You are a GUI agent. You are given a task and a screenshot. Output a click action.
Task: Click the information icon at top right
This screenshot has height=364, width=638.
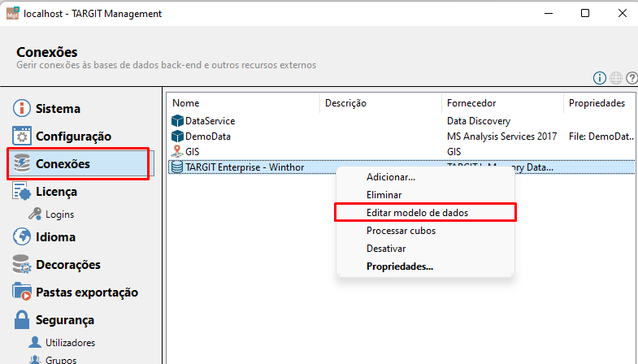pos(599,78)
